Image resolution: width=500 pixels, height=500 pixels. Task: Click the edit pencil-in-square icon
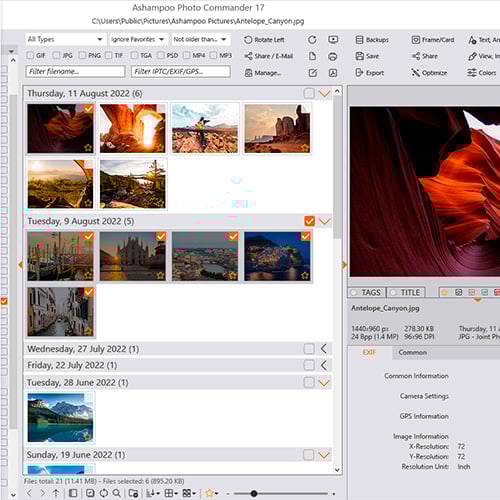(x=313, y=73)
